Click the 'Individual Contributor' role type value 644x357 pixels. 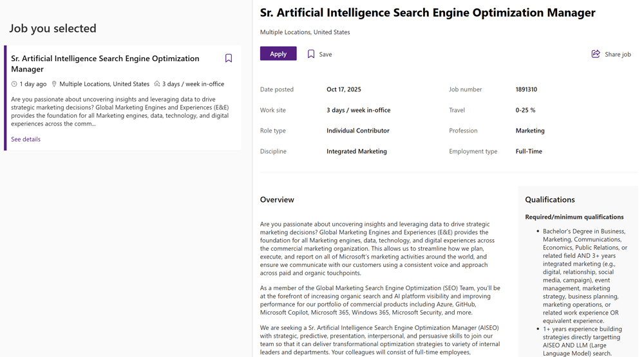358,131
